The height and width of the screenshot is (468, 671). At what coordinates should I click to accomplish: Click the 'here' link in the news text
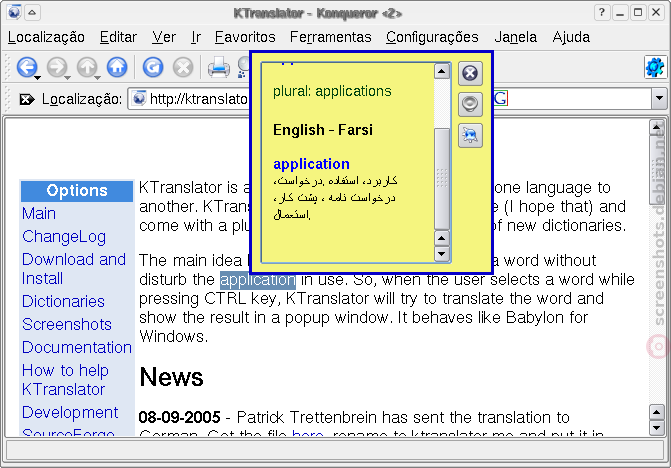point(308,433)
